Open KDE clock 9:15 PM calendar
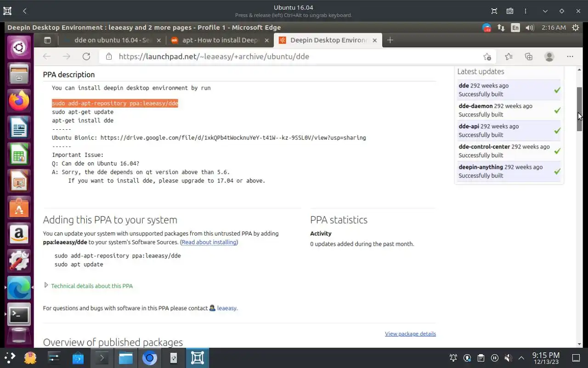588x368 pixels. pos(546,358)
